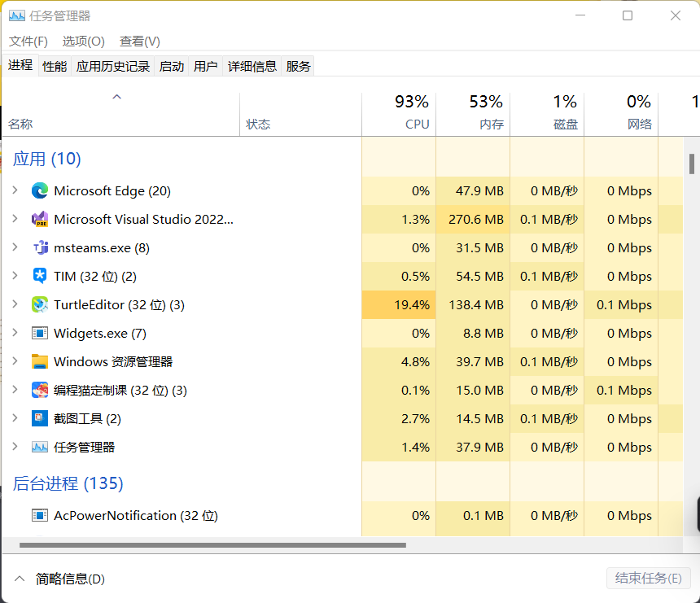Select the 进程 tab
Image resolution: width=700 pixels, height=603 pixels.
(20, 65)
